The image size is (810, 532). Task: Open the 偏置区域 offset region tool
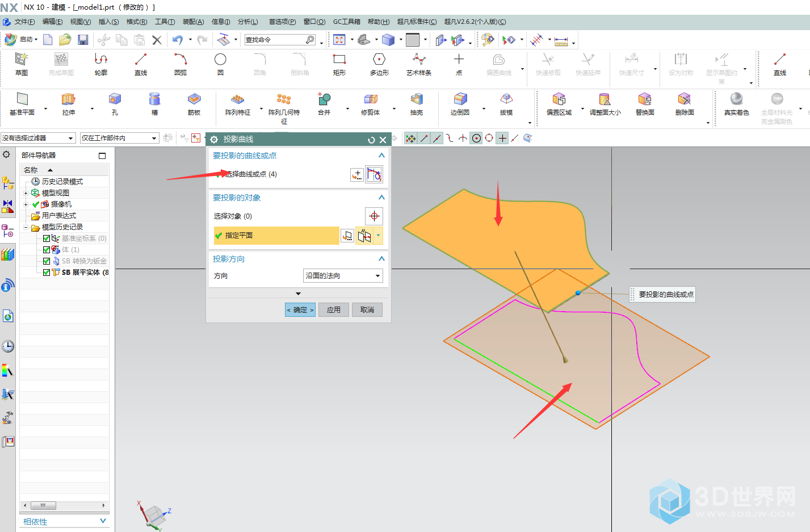[x=559, y=104]
